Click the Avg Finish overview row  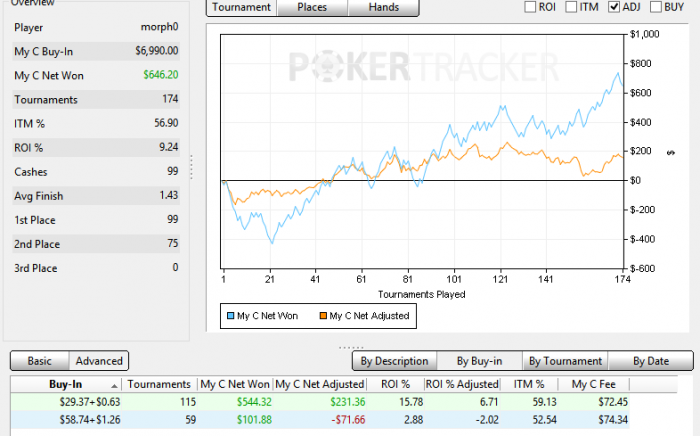click(96, 196)
